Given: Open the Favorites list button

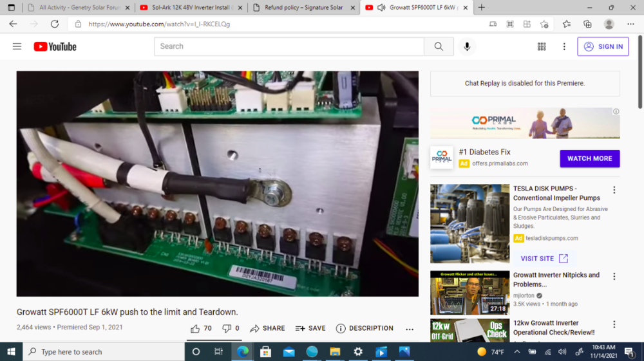Looking at the screenshot, I should pos(566,24).
